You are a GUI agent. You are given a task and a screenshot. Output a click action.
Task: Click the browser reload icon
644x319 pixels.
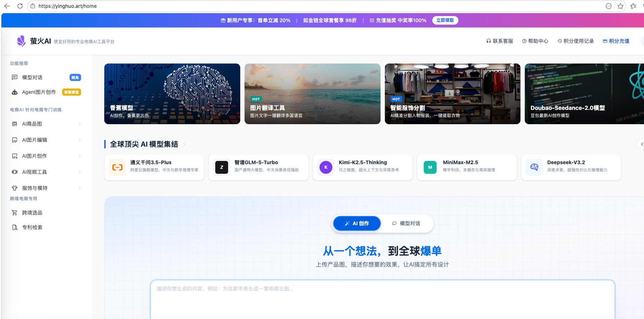click(x=20, y=6)
